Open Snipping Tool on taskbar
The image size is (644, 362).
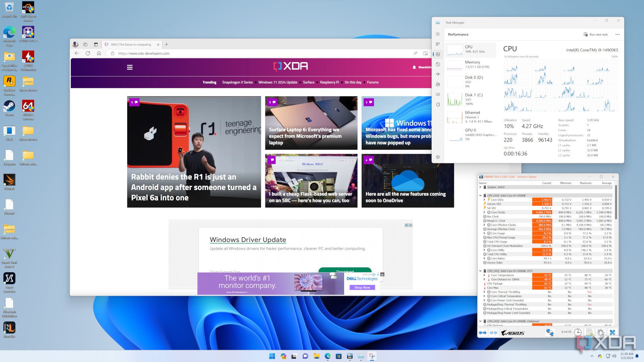click(372, 356)
